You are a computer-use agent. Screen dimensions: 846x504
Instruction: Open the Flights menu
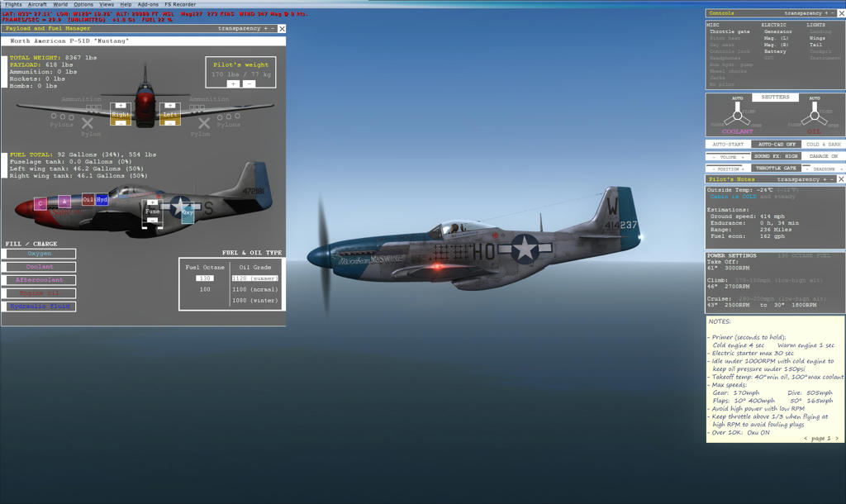pyautogui.click(x=13, y=4)
